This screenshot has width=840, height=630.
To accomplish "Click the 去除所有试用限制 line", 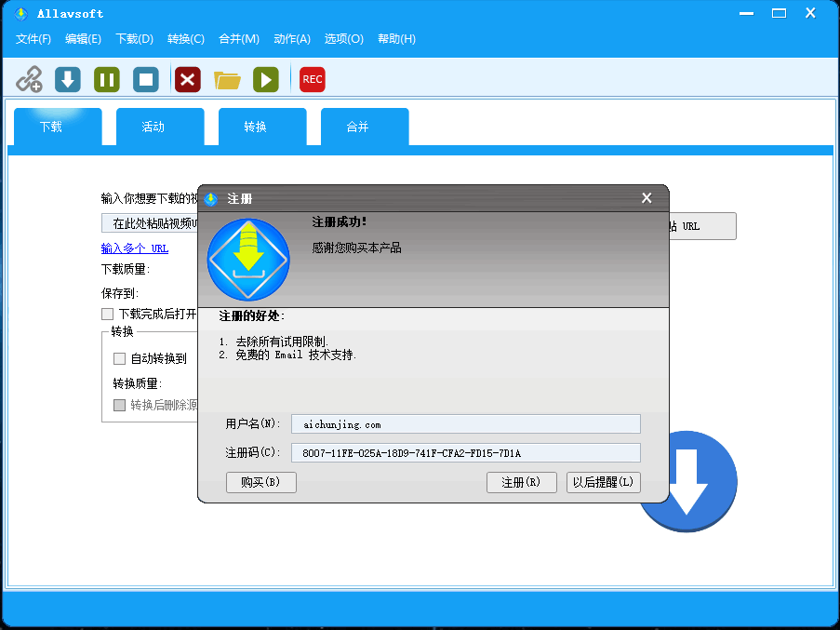I will (x=273, y=342).
